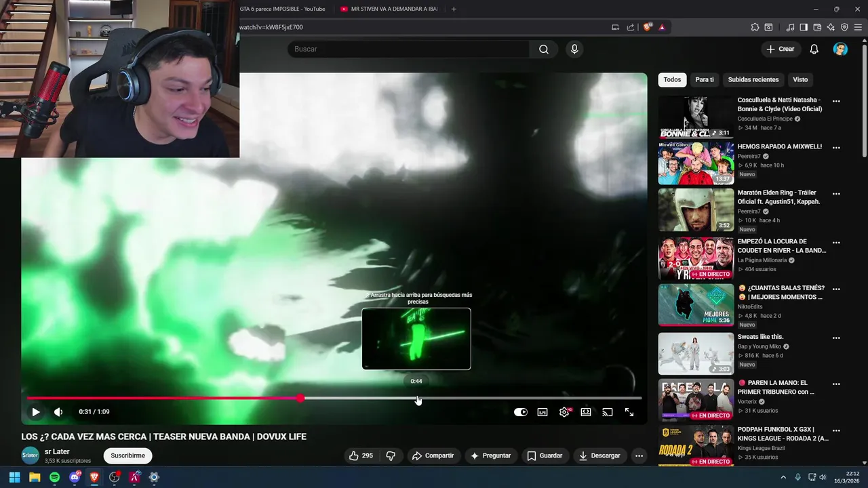Click the seek preview thumbnail
This screenshot has height=488, width=868.
pos(416,339)
